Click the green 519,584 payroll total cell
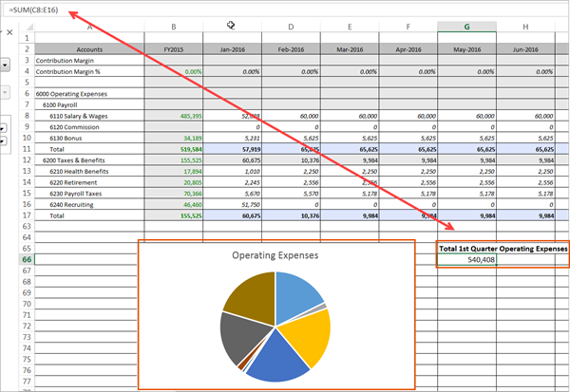 (174, 149)
